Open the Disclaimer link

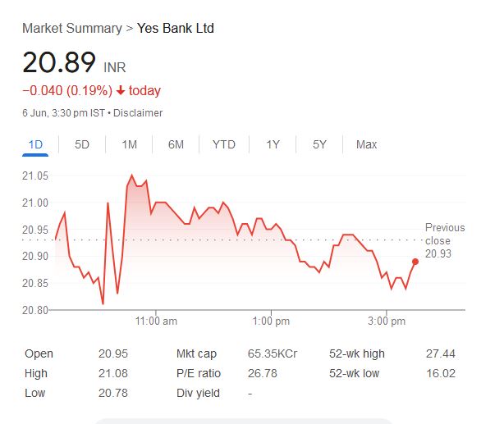(x=137, y=113)
